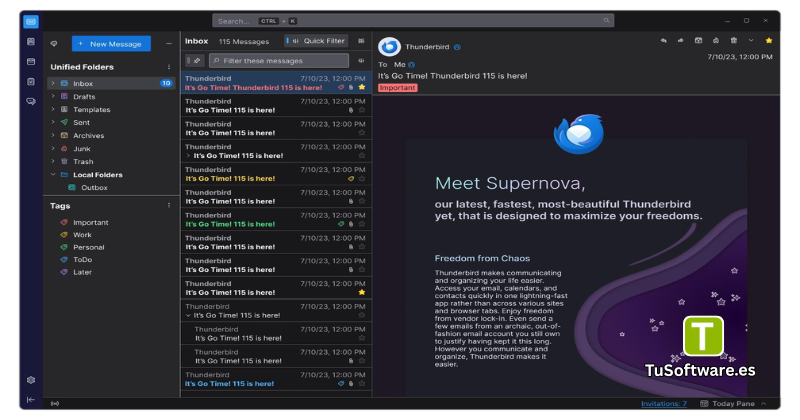Click the '115 Messages' count text

244,41
